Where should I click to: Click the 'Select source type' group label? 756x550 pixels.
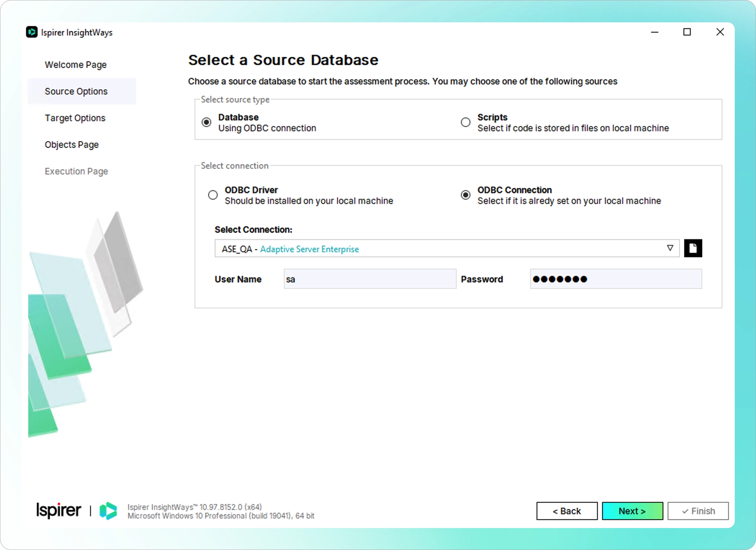(235, 100)
